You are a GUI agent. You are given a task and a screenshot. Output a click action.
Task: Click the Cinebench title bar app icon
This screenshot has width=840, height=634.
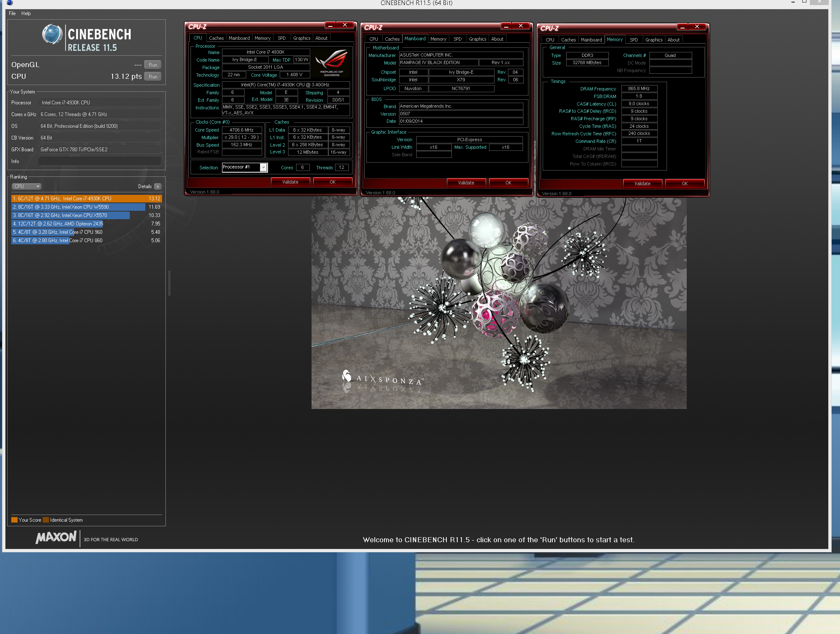coord(9,3)
